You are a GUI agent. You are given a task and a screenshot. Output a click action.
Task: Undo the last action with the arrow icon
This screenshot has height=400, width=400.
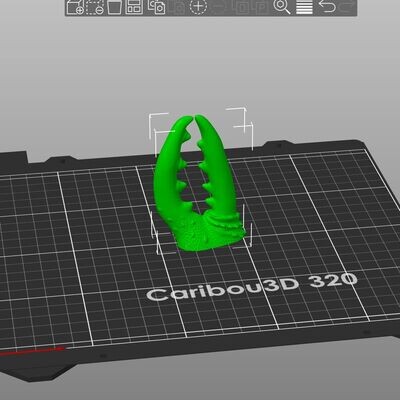tap(327, 6)
